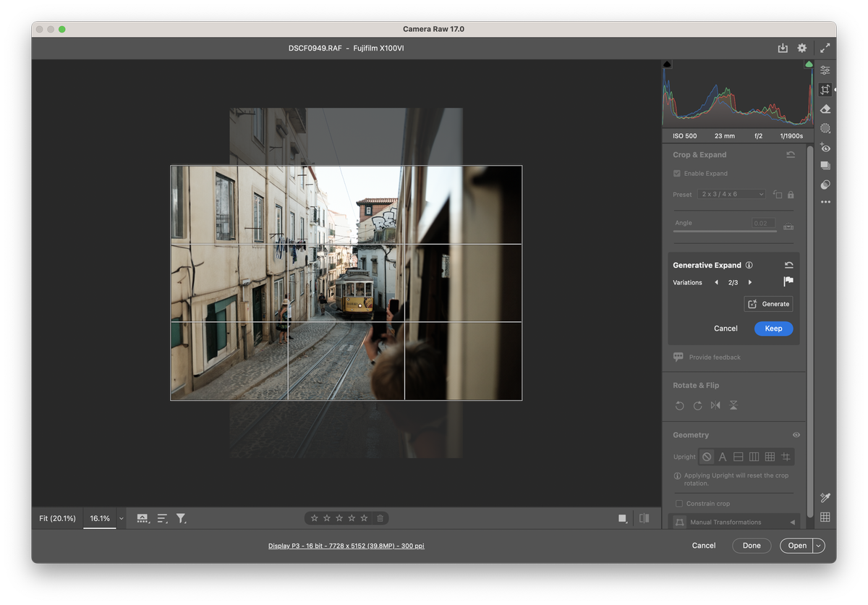Click the Generate button in Generative Expand

tap(768, 304)
